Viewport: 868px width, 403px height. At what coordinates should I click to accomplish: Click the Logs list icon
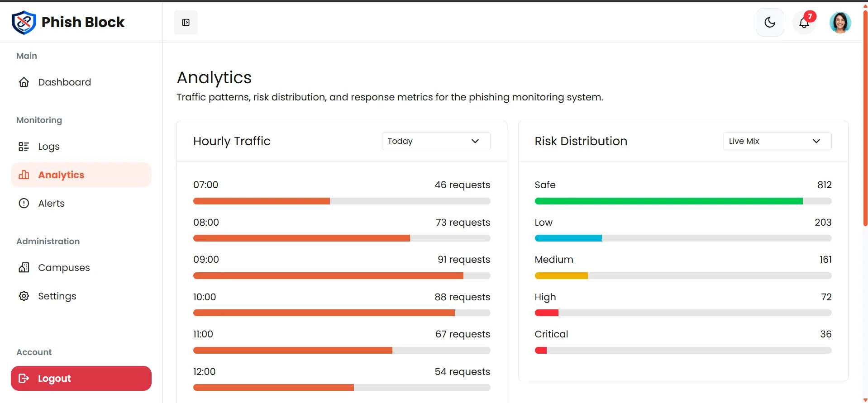pyautogui.click(x=24, y=147)
